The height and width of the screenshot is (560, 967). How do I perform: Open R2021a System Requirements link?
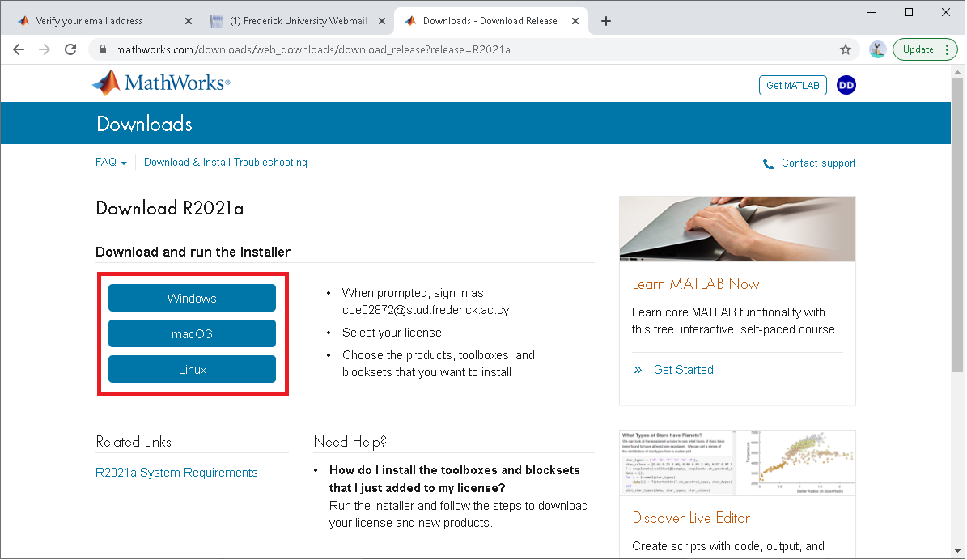pyautogui.click(x=176, y=473)
